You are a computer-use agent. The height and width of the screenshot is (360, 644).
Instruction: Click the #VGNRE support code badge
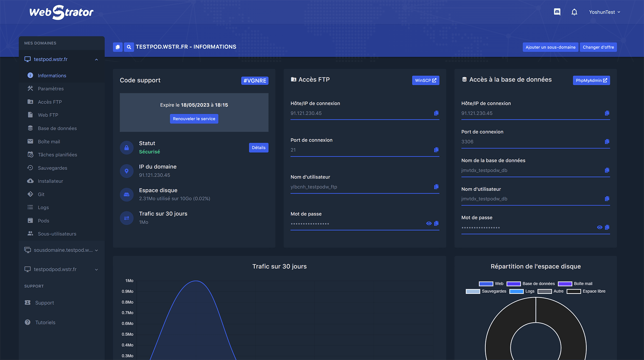tap(255, 81)
